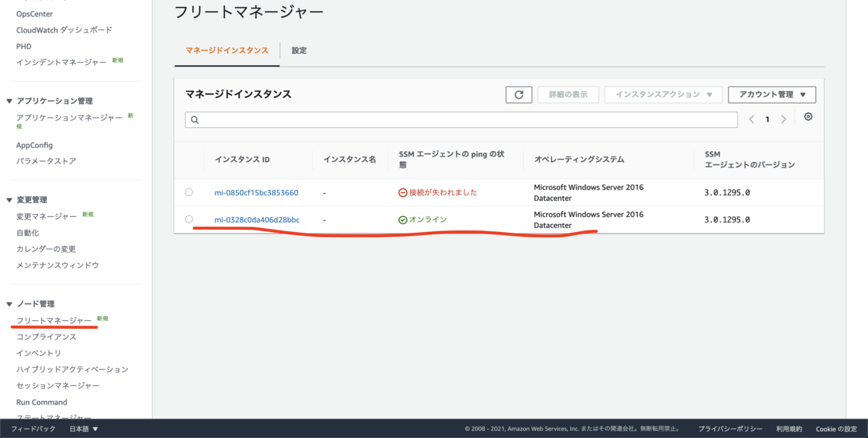The height and width of the screenshot is (438, 868).
Task: Open OpsCenter from the sidebar
Action: [35, 13]
